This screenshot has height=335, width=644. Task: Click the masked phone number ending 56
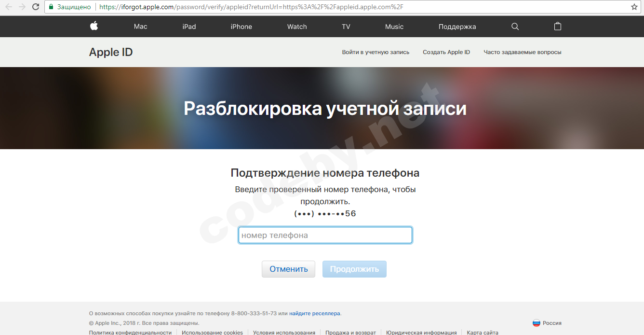click(x=325, y=213)
